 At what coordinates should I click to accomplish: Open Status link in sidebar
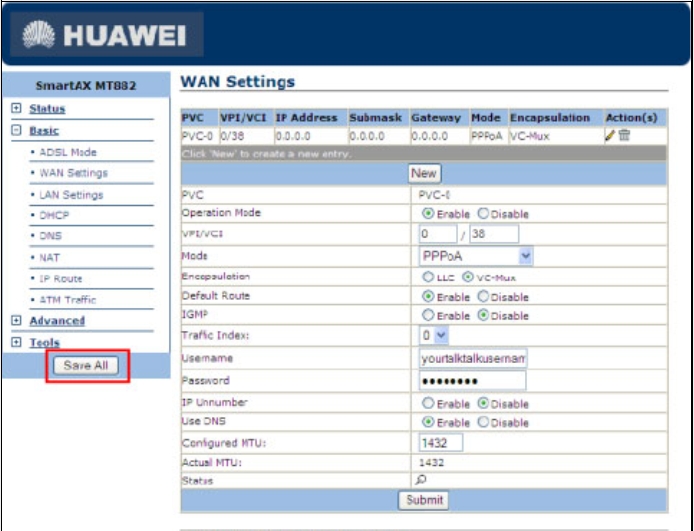47,108
